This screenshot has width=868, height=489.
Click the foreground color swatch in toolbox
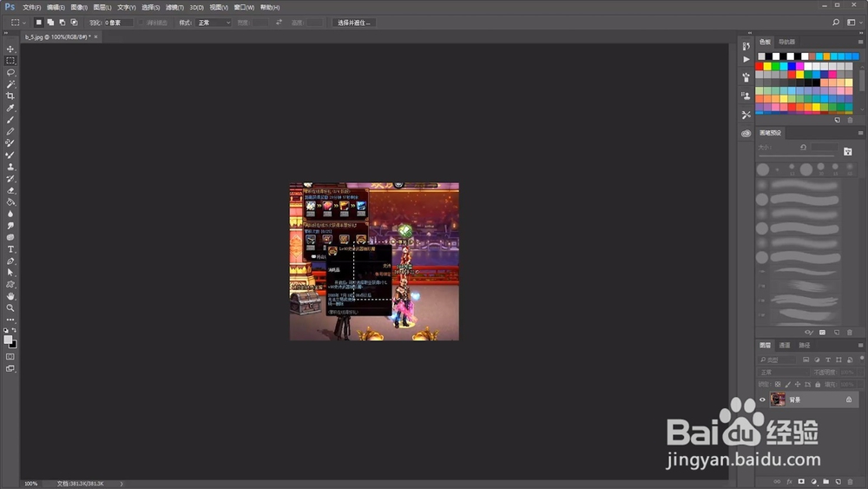click(x=8, y=340)
